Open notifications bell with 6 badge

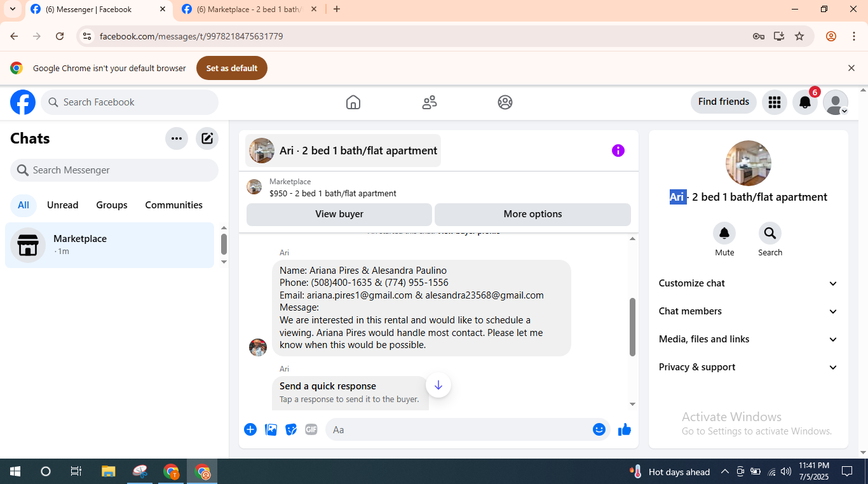[805, 102]
